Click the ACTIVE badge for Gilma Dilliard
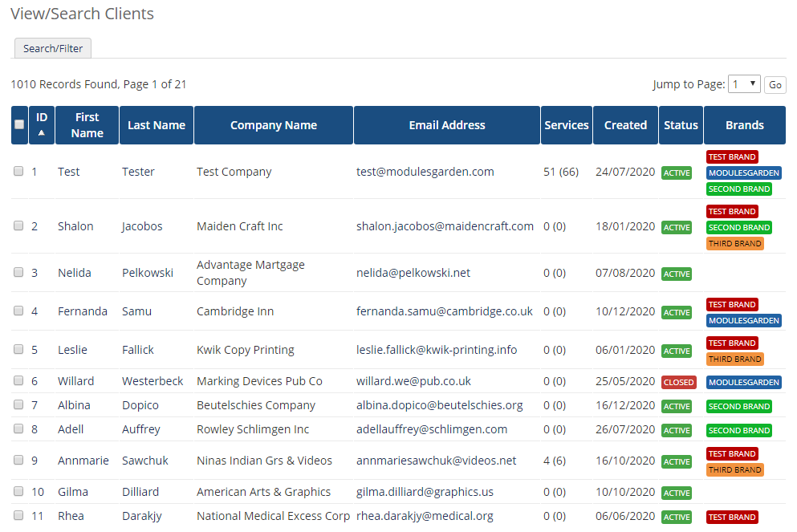797x532 pixels. [677, 493]
